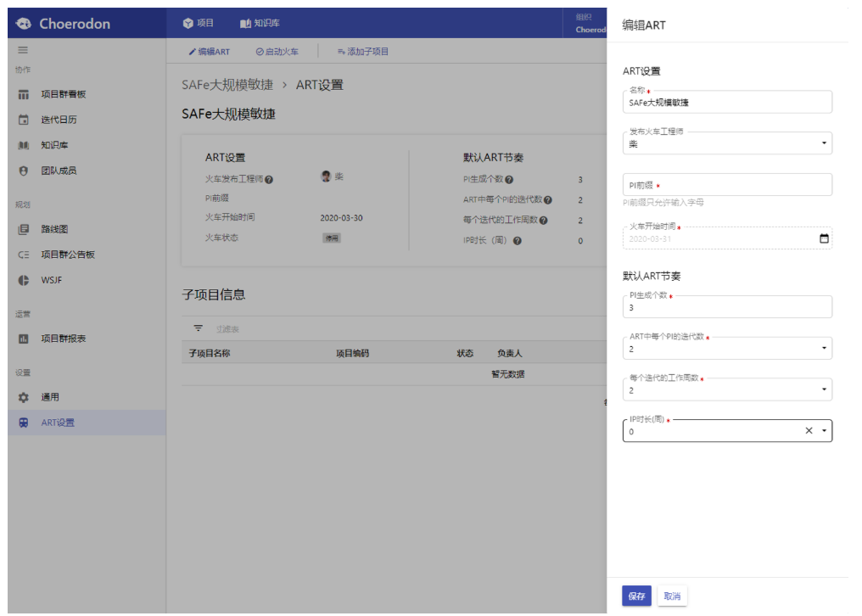The image size is (862, 616).
Task: Open 迭代日历 calendar in the sidebar
Action: coord(59,120)
